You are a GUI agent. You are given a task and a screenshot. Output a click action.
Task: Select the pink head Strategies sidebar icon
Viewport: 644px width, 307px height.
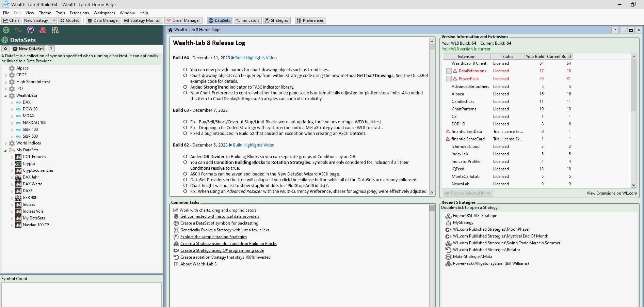[31, 30]
